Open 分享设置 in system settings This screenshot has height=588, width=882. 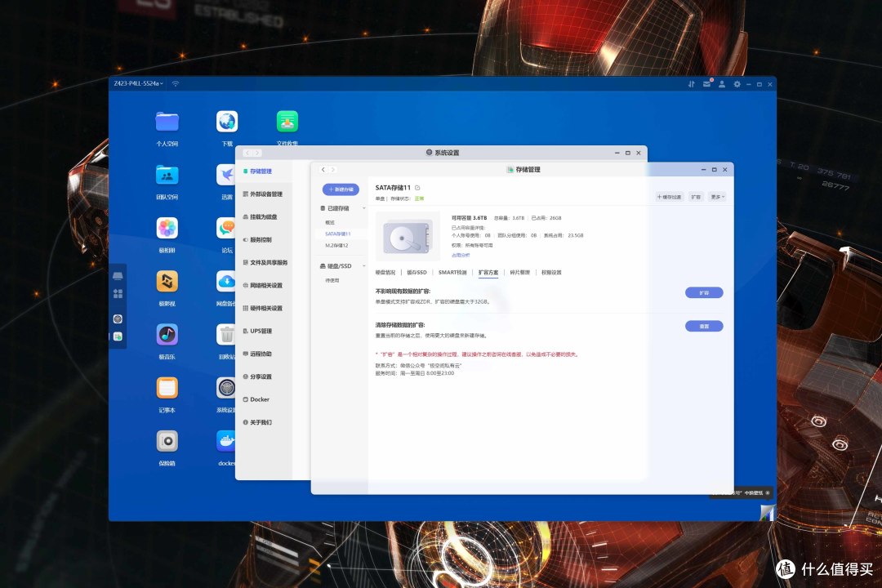(x=264, y=376)
